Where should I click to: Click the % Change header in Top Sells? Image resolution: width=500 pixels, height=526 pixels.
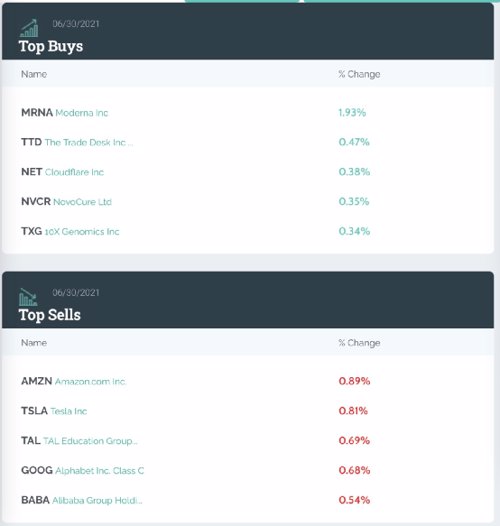click(x=359, y=343)
